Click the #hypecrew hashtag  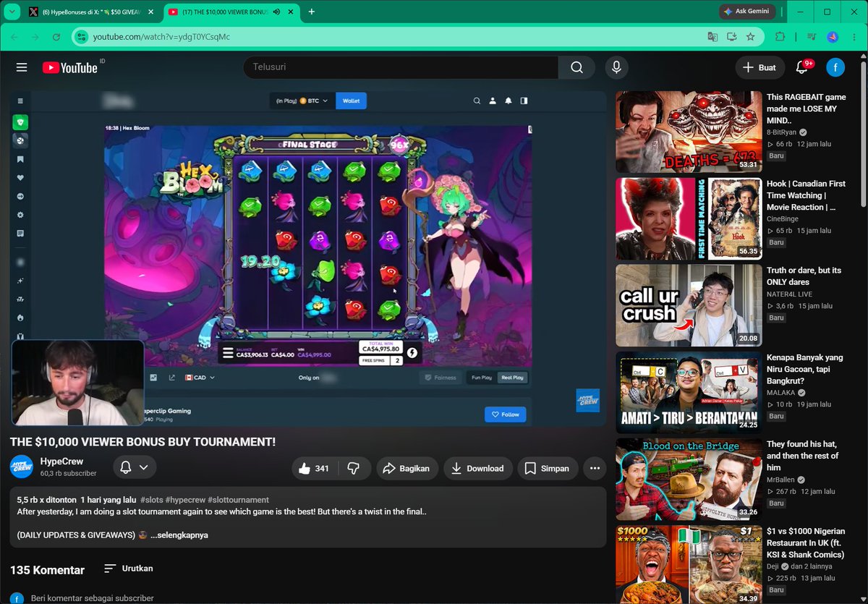(x=185, y=500)
